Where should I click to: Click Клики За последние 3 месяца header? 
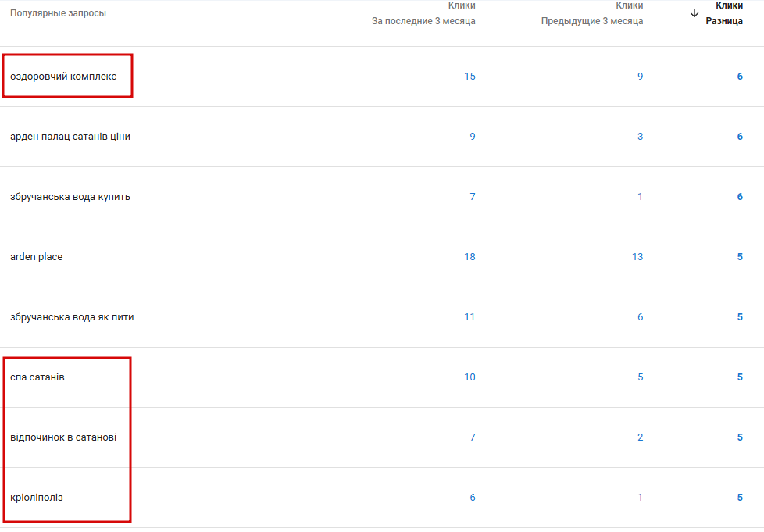(x=423, y=13)
